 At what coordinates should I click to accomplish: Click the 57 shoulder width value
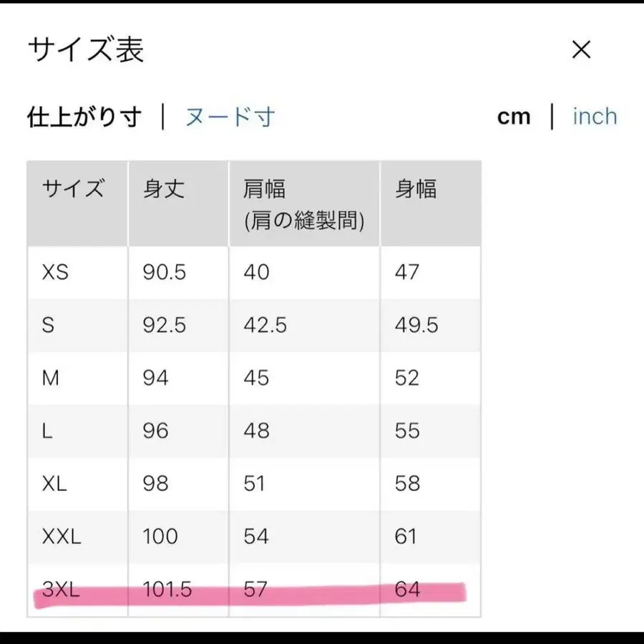point(254,590)
